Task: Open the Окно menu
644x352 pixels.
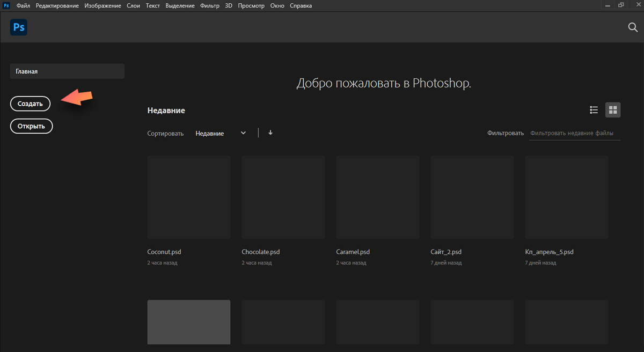Action: coord(277,5)
